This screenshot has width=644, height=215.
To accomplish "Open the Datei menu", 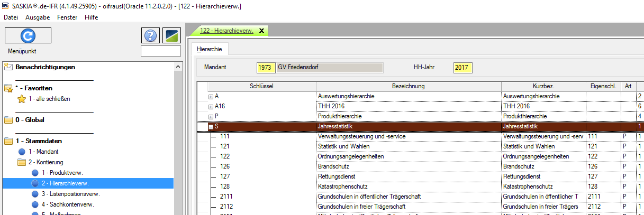I will pos(11,17).
